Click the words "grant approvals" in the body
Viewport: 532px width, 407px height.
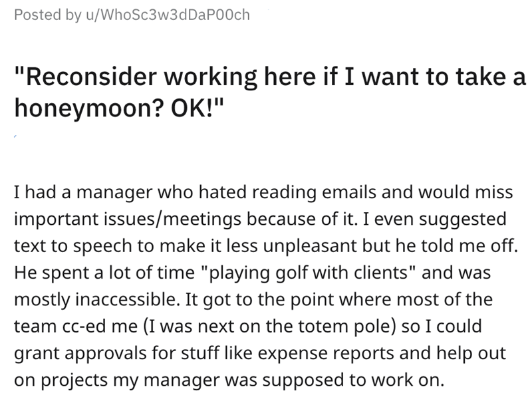click(80, 353)
